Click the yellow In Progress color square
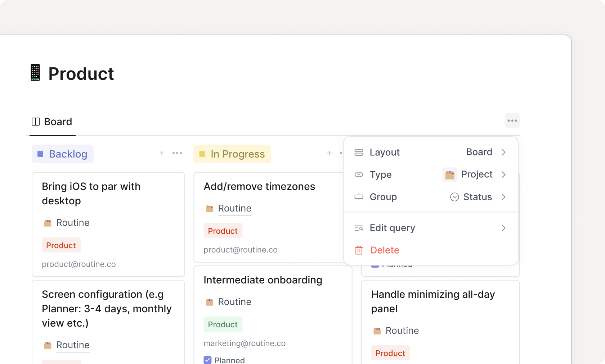 pos(202,154)
